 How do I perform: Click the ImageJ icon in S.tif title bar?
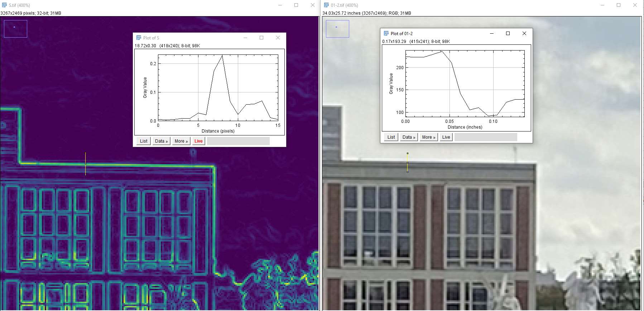(x=4, y=5)
